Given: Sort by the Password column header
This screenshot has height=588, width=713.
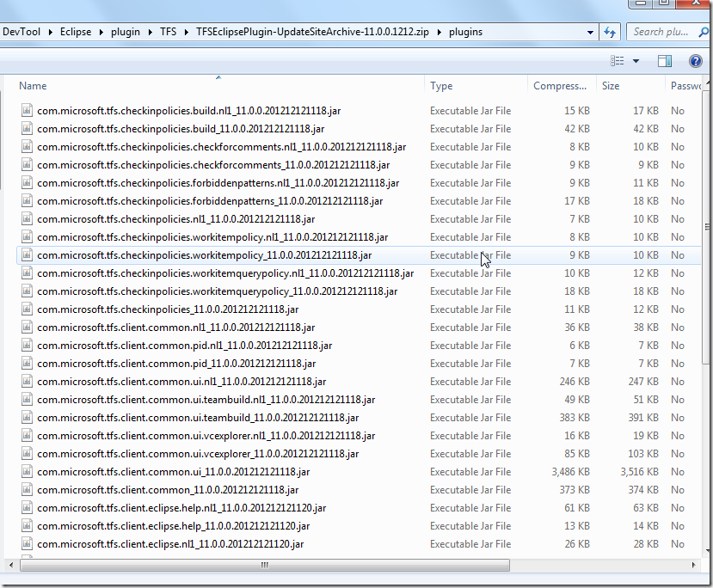Looking at the screenshot, I should pyautogui.click(x=685, y=86).
